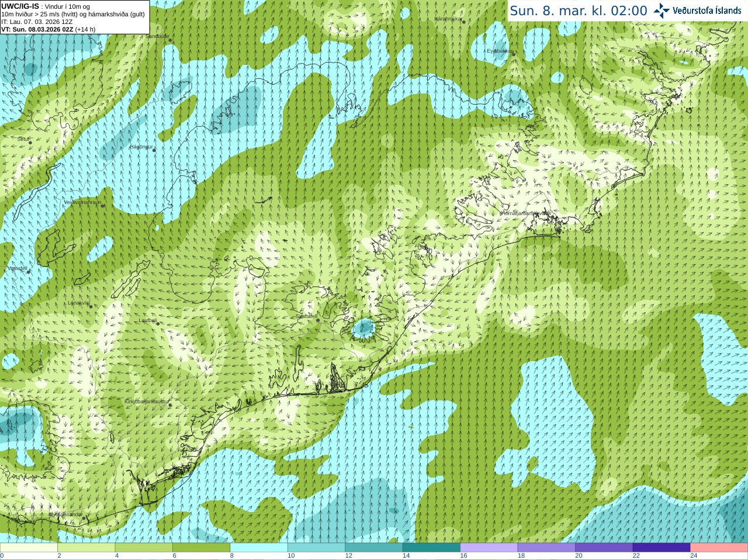
Task: Click the 20–22 m/s violet legend swatch
Action: 604,548
